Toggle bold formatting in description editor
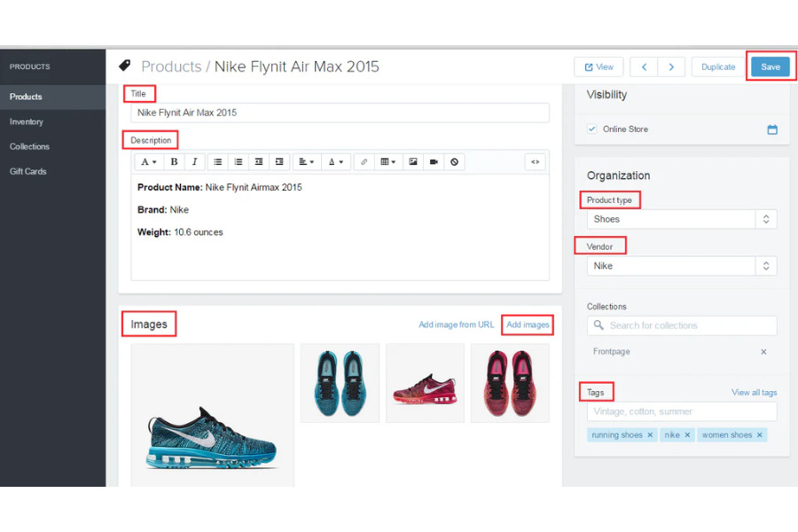This screenshot has height=532, width=798. coord(174,162)
